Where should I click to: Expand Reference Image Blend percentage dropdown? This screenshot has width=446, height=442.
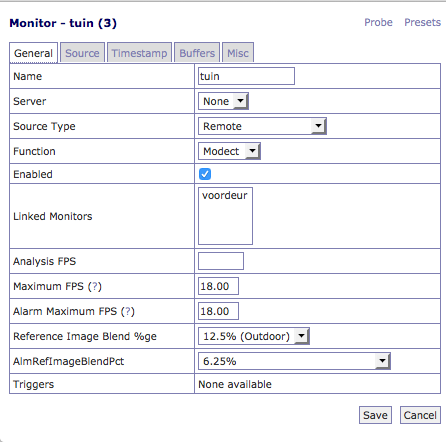tap(254, 336)
